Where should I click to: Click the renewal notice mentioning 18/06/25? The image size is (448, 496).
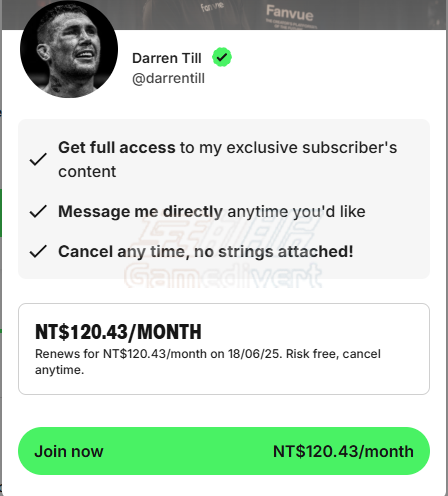tap(208, 362)
